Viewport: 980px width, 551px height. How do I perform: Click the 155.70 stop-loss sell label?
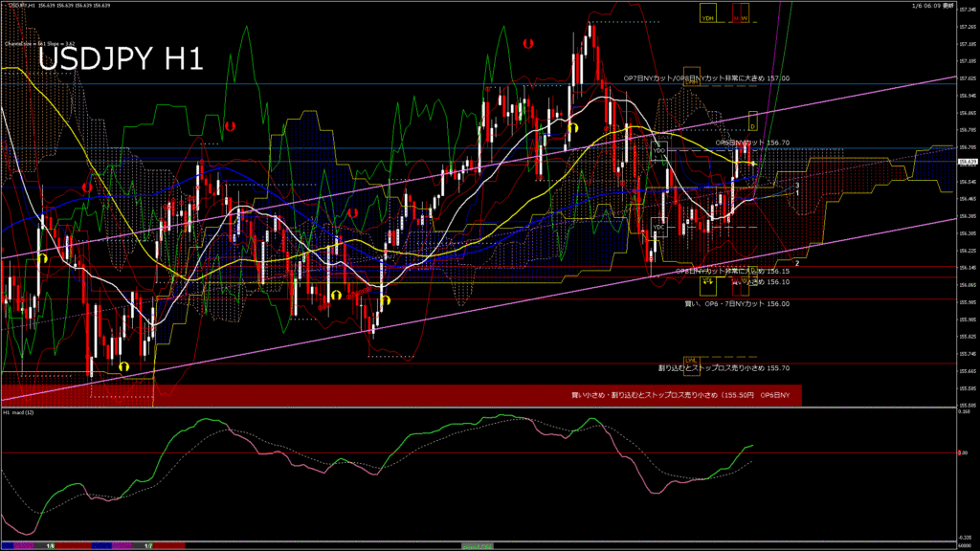click(x=723, y=367)
